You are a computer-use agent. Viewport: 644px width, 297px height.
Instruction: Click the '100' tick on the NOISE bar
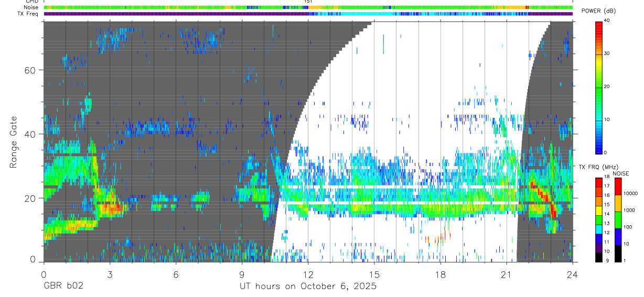(x=628, y=227)
